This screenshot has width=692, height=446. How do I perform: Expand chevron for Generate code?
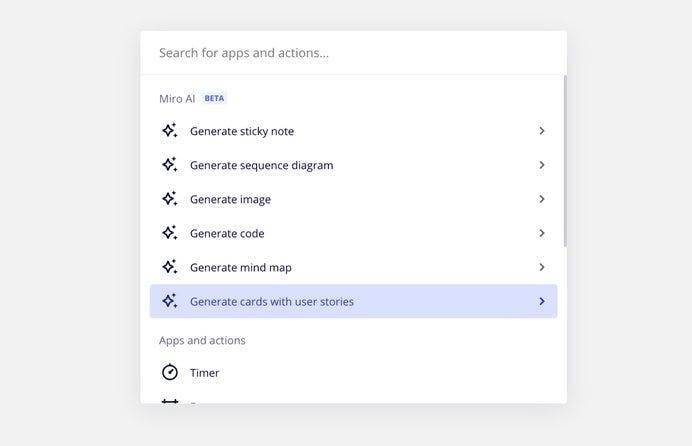(x=542, y=233)
